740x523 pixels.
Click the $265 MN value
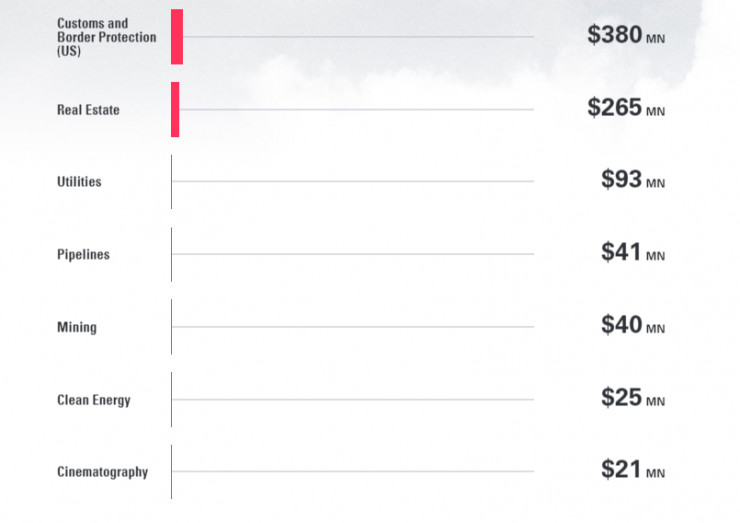point(625,108)
